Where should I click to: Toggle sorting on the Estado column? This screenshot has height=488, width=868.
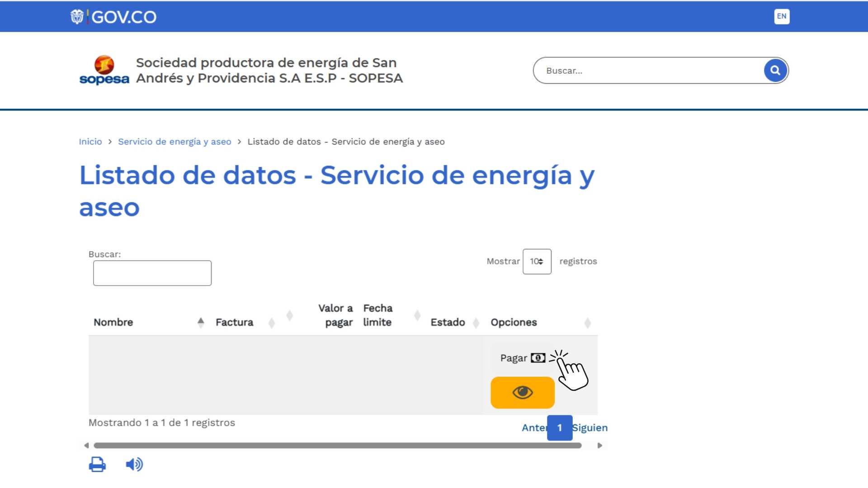(x=476, y=322)
